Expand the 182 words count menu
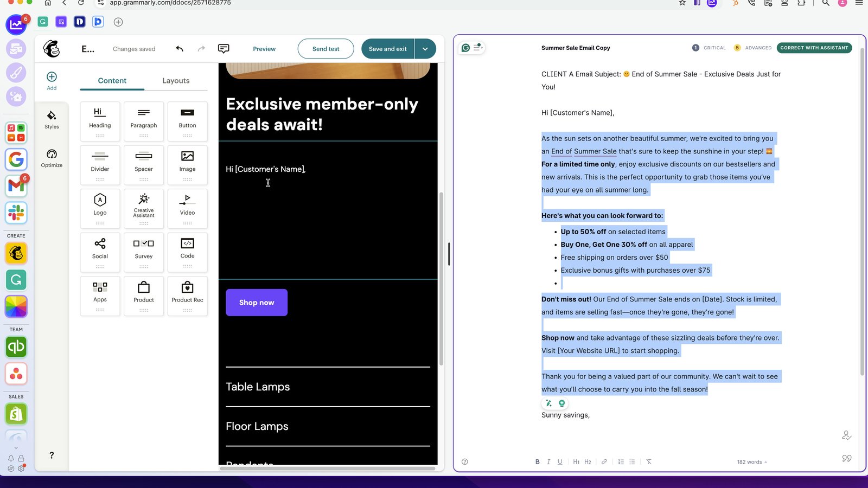868x488 pixels. point(752,462)
